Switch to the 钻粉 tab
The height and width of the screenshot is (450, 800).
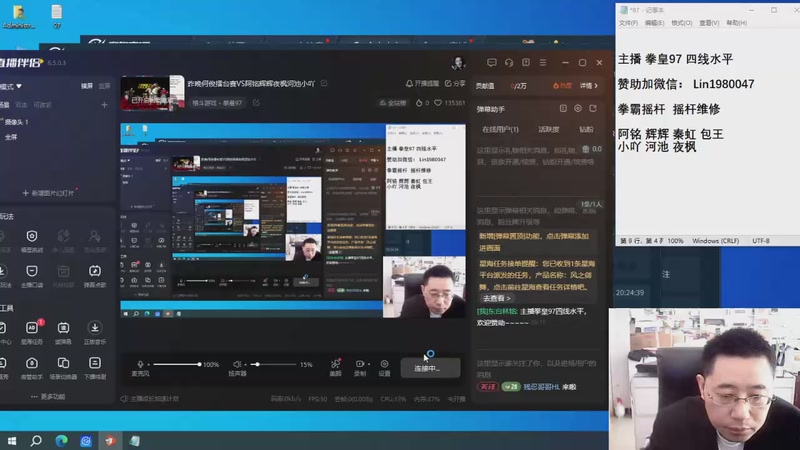(x=586, y=130)
